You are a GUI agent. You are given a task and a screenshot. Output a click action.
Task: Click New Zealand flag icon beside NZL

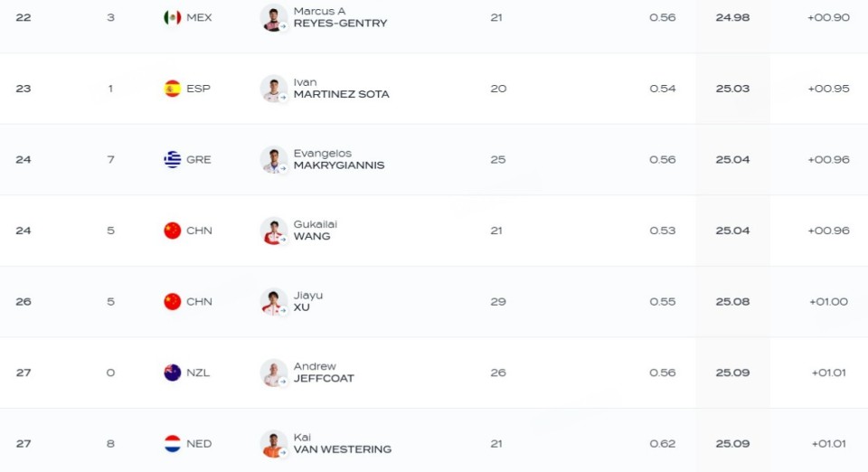pyautogui.click(x=173, y=373)
